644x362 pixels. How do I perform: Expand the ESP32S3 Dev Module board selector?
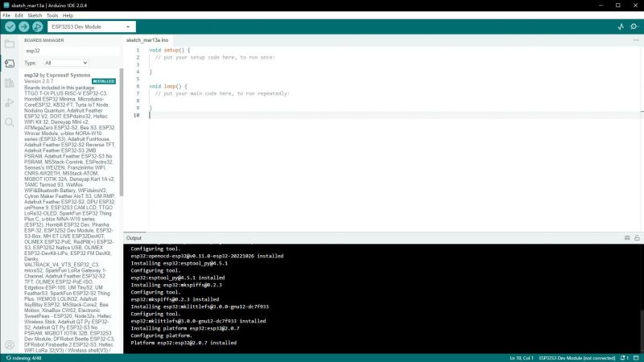(86, 27)
